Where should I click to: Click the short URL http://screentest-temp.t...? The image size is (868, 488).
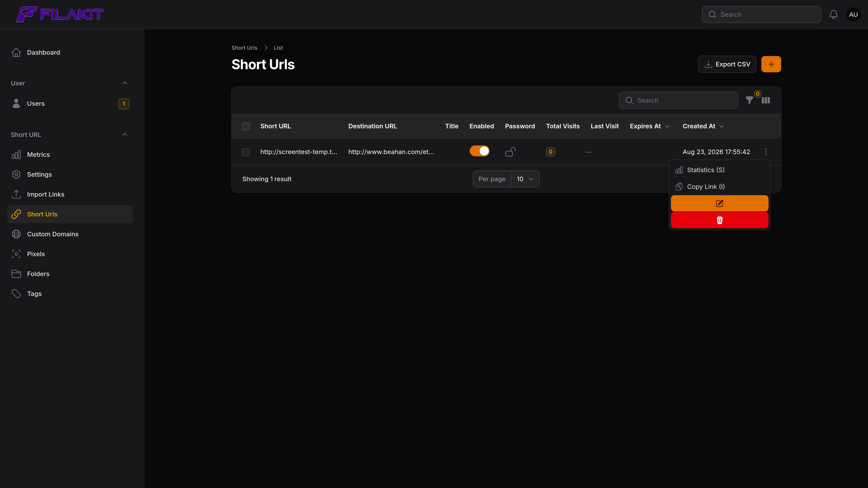pos(299,152)
